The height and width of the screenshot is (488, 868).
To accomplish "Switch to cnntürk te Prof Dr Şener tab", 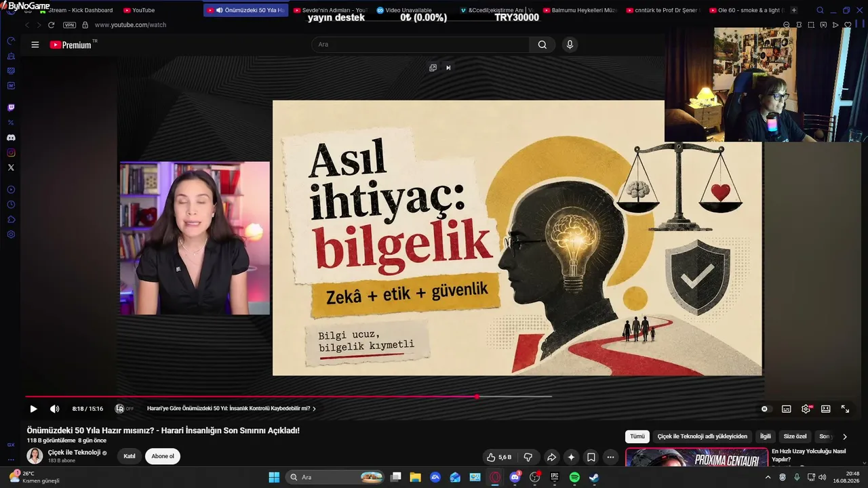I will [x=665, y=10].
